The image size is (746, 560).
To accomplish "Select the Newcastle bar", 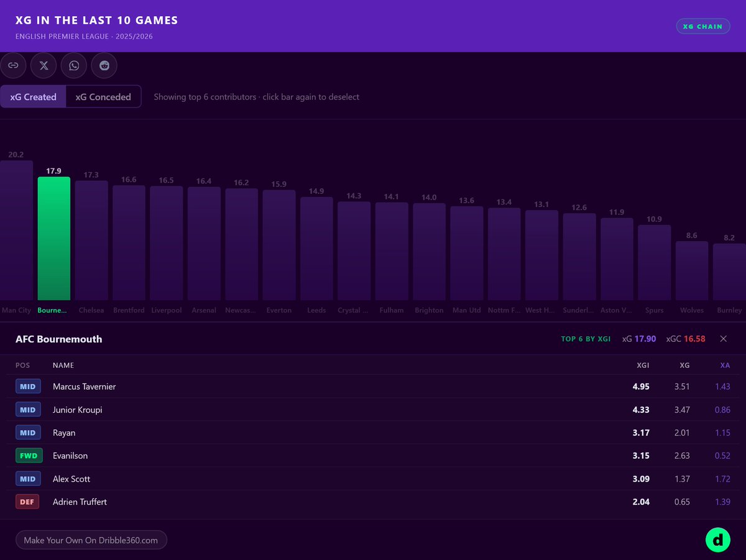I will pyautogui.click(x=241, y=244).
